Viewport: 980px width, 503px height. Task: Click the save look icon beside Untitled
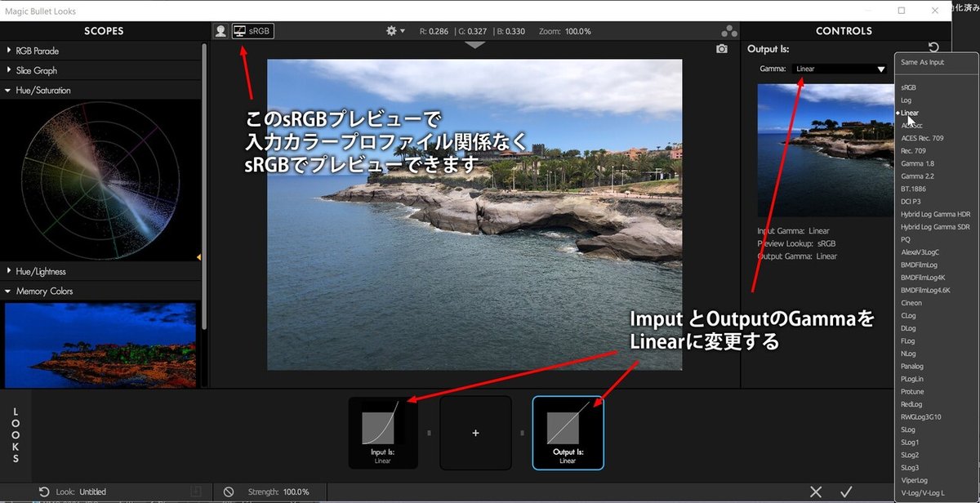coord(195,492)
